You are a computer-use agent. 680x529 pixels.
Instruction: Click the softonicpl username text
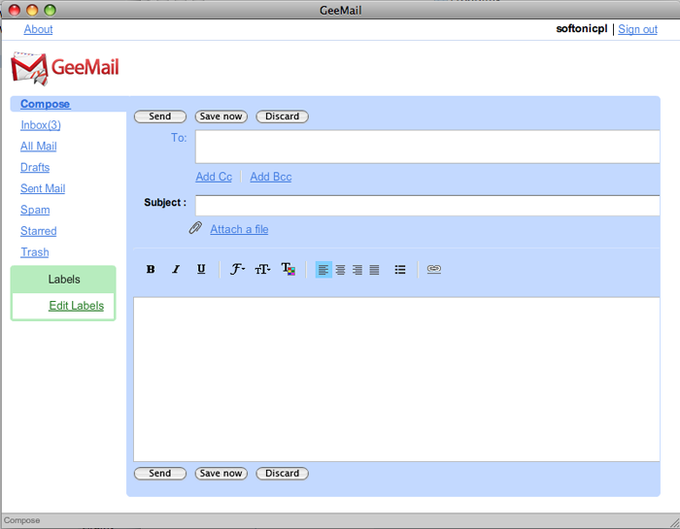582,29
